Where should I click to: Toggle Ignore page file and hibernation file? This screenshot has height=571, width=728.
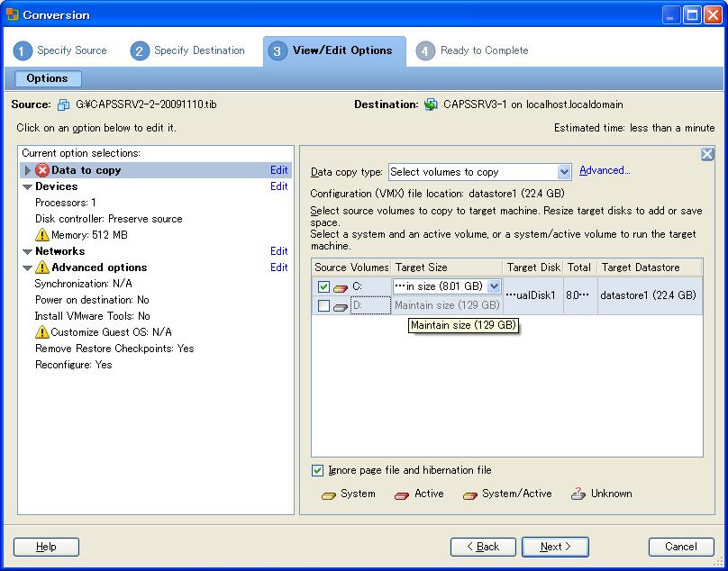pyautogui.click(x=317, y=470)
